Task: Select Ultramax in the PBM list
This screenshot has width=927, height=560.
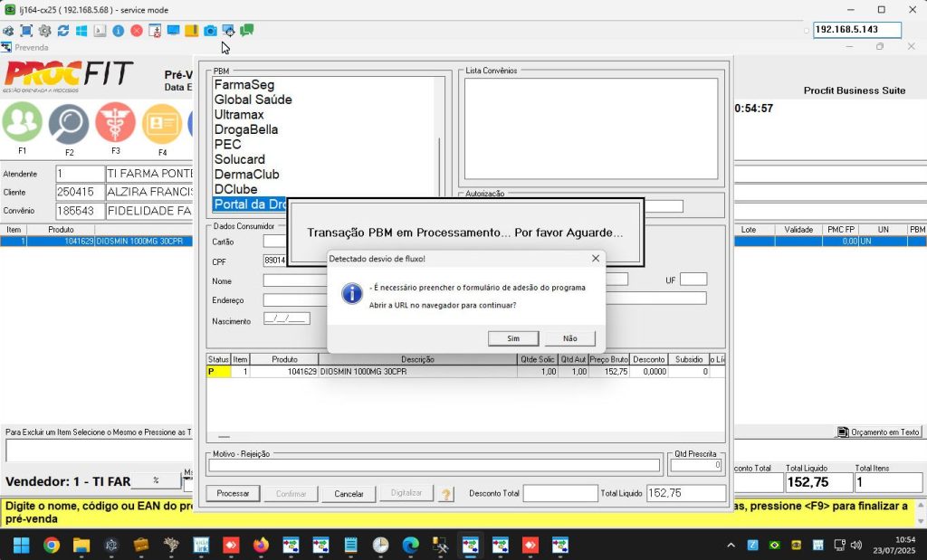Action: (x=239, y=115)
